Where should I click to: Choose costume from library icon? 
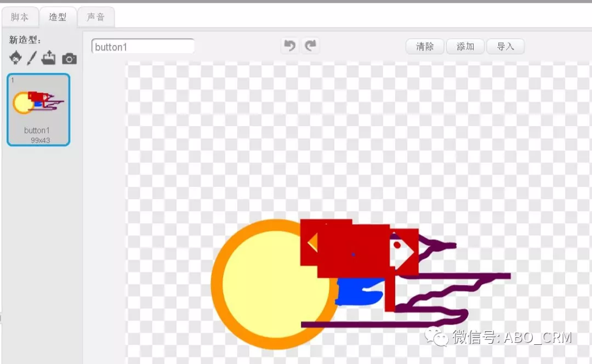tap(15, 58)
